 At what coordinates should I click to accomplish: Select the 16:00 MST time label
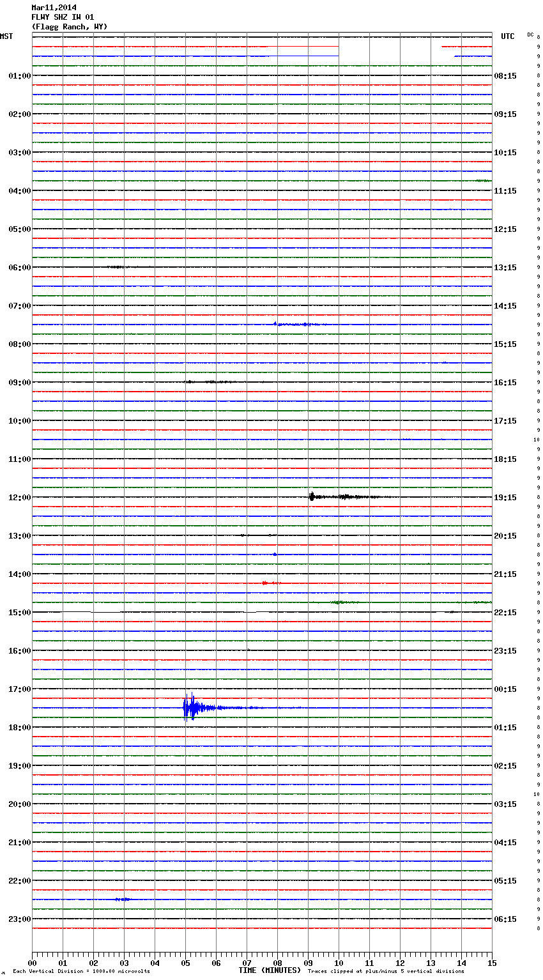(20, 651)
